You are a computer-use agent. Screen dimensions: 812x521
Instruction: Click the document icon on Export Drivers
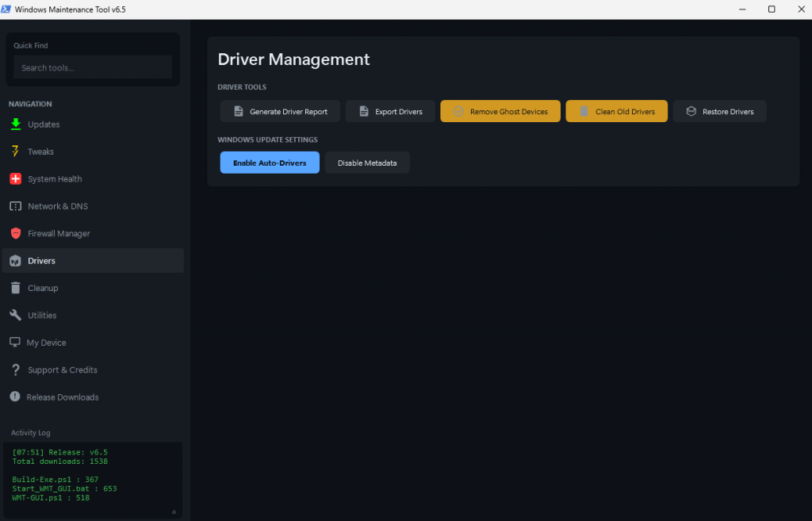(x=364, y=111)
